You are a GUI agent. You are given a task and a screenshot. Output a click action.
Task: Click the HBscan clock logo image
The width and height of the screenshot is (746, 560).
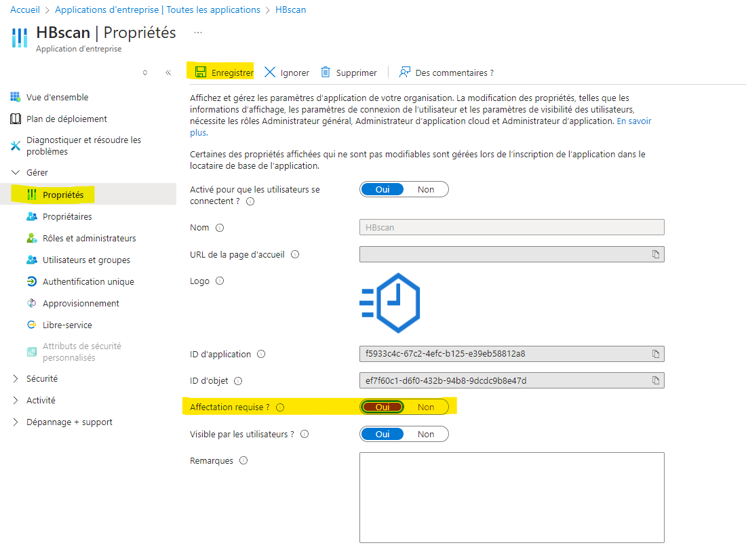390,303
